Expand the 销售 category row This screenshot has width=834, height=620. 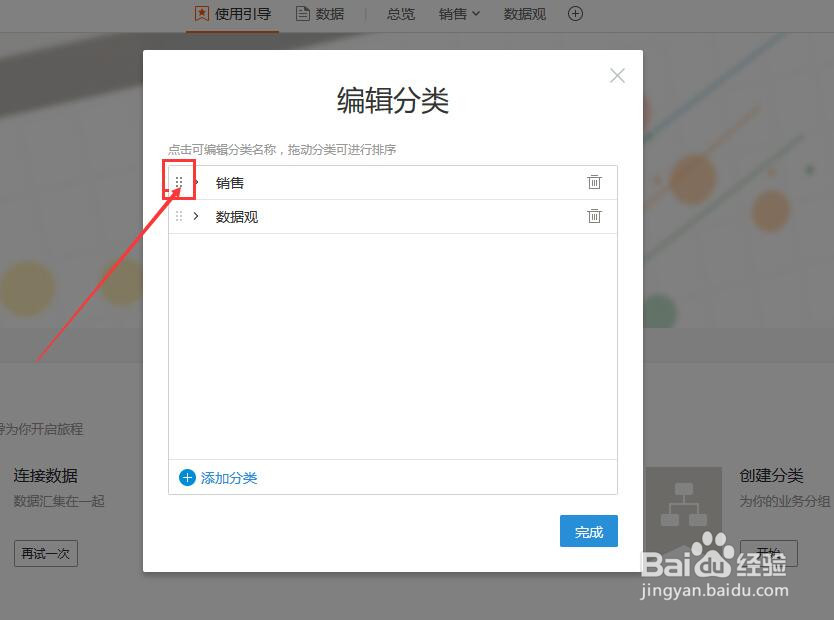point(196,182)
